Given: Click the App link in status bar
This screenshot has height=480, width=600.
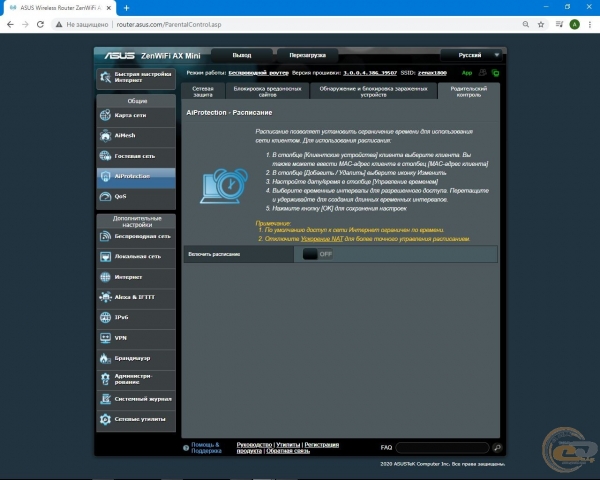Looking at the screenshot, I should 467,73.
